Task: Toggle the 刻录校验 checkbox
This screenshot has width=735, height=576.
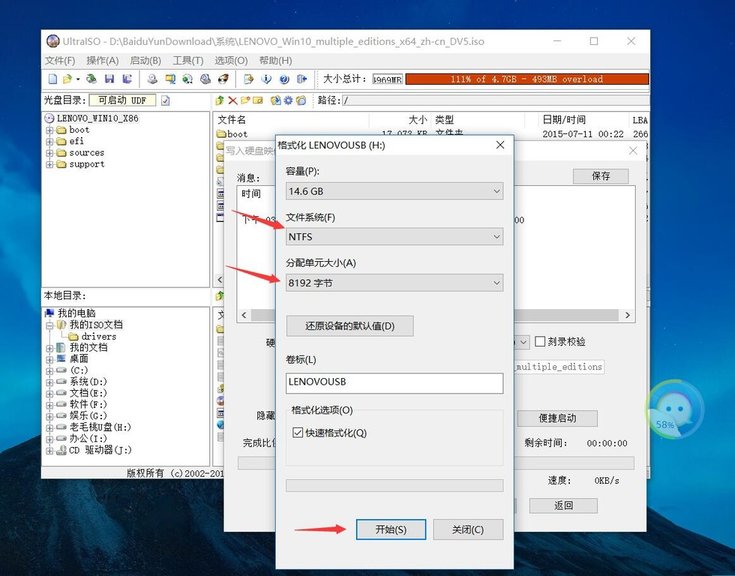Action: pyautogui.click(x=540, y=341)
